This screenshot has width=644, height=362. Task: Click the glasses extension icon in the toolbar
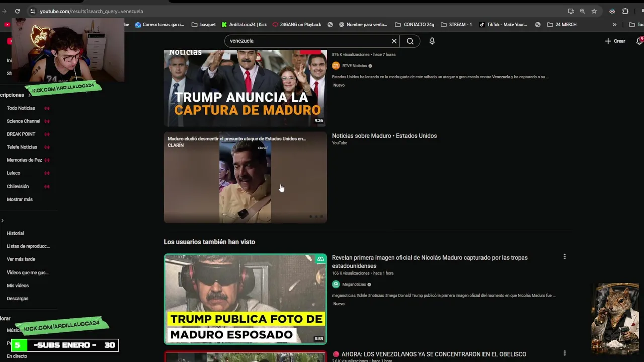(x=612, y=11)
